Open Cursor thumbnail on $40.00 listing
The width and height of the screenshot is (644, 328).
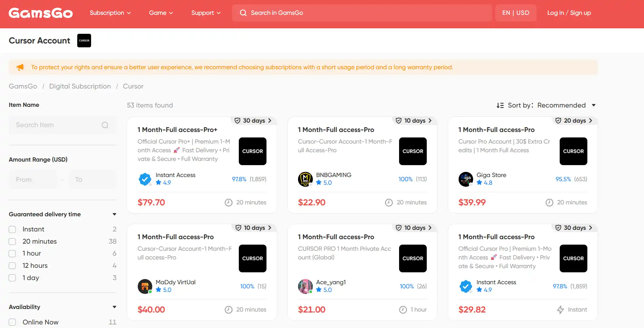(253, 258)
